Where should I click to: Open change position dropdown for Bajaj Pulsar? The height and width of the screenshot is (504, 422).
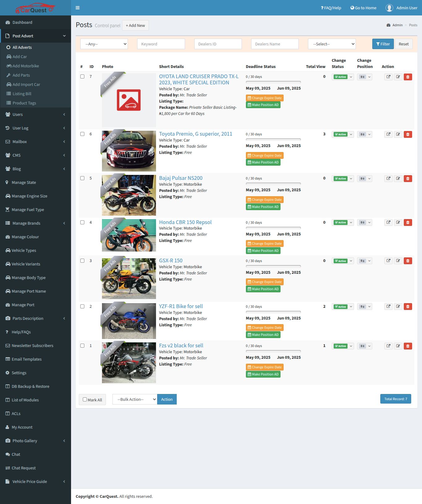(x=365, y=179)
